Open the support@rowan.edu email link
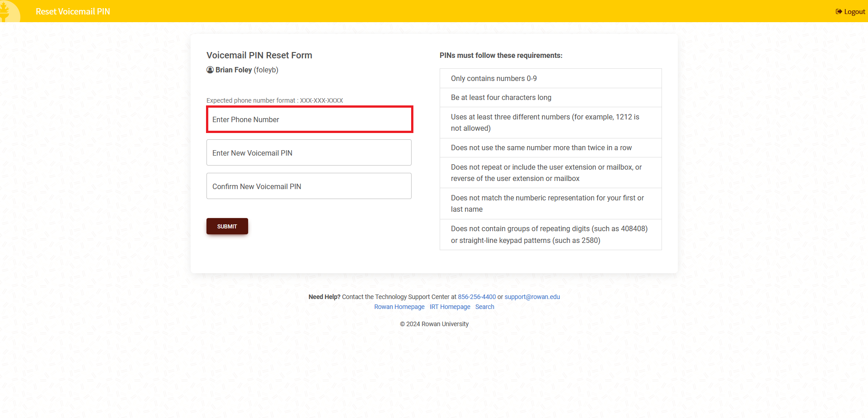868x418 pixels. click(532, 297)
